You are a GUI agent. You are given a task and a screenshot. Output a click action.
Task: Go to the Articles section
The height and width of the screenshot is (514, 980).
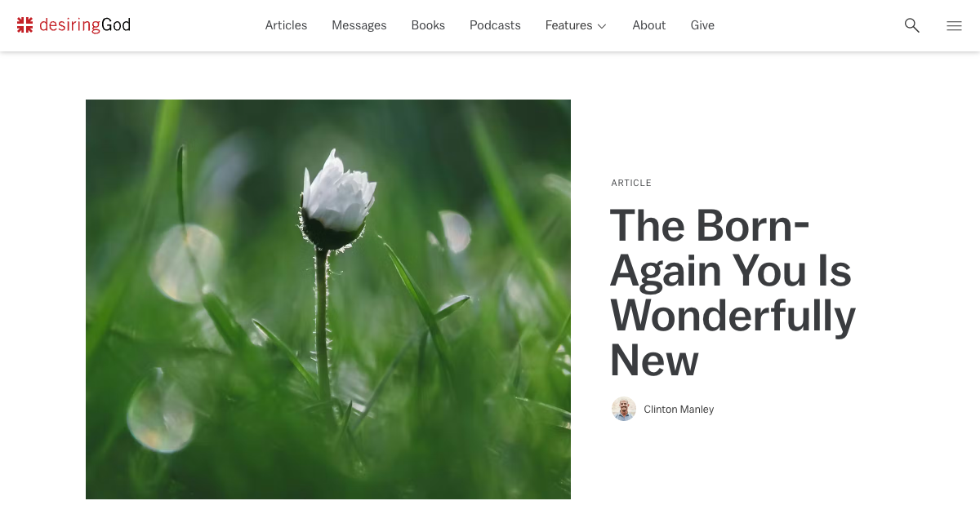point(286,25)
